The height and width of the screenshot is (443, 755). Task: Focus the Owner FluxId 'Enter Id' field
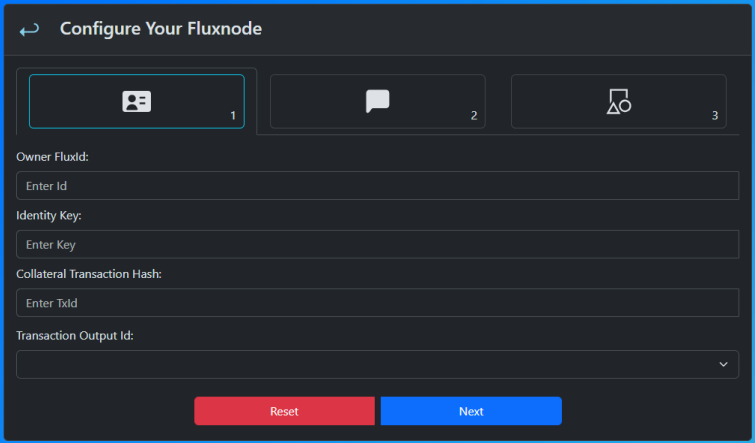tap(377, 186)
